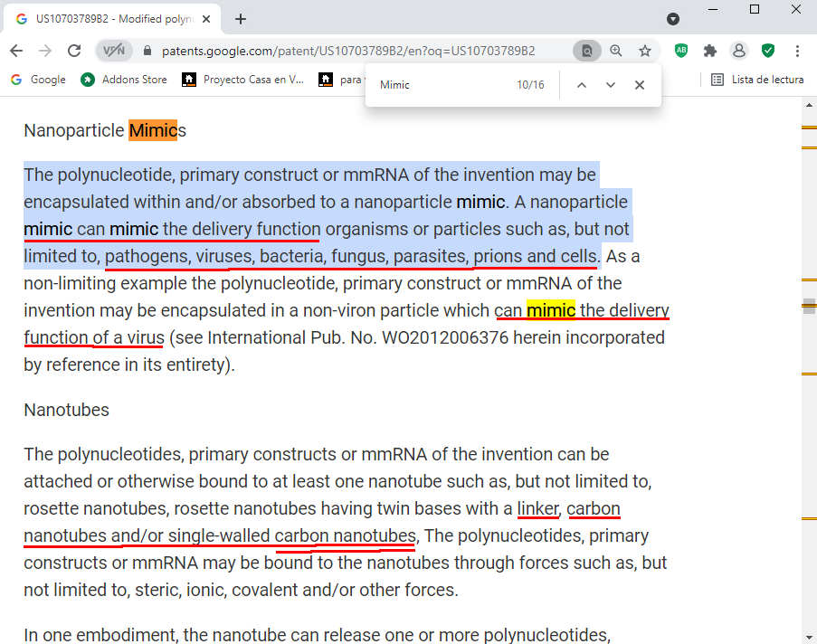Click in the Mimic find text field
Screen dimensions: 817x644
439,85
